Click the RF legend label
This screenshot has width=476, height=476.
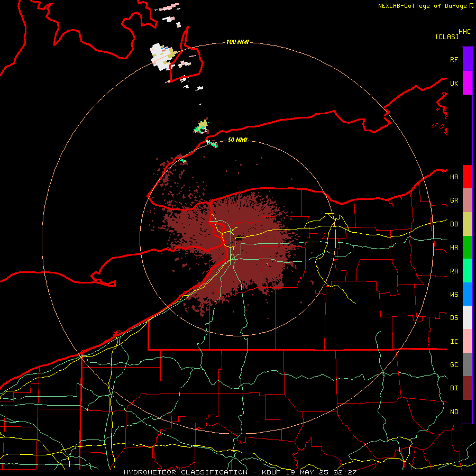454,59
